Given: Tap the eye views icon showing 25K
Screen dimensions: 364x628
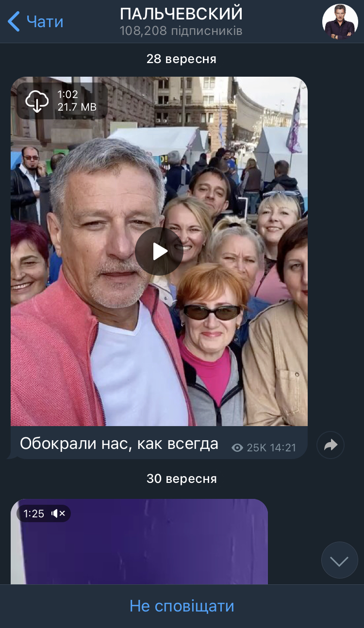Looking at the screenshot, I should point(237,447).
